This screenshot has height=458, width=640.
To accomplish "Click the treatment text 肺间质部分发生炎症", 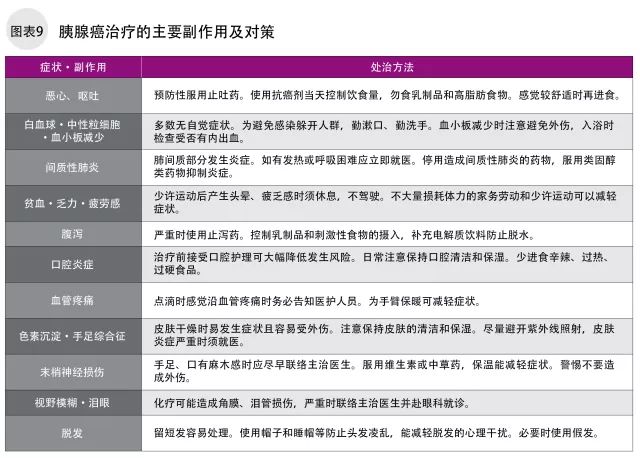I will [202, 160].
